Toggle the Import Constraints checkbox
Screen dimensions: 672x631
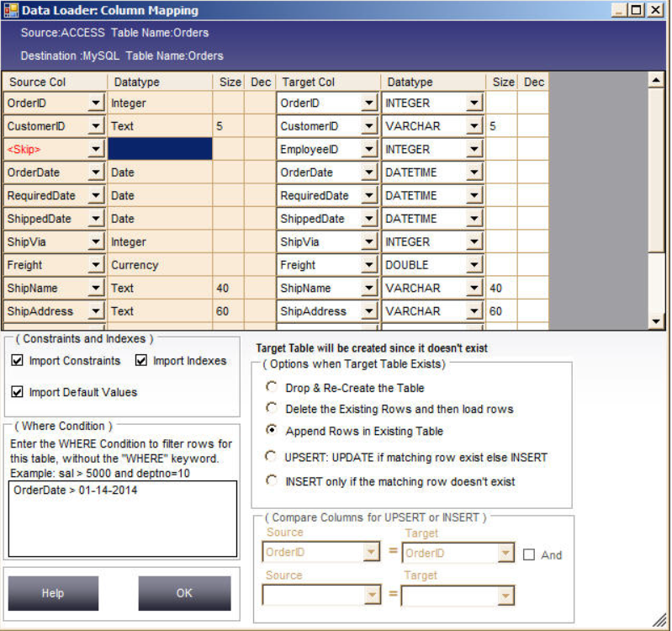point(18,360)
